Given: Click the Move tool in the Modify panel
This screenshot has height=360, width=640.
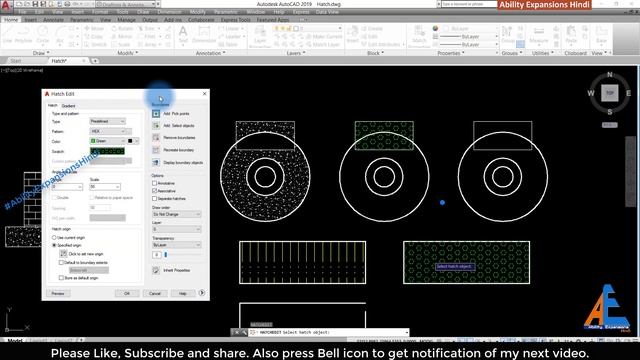Looking at the screenshot, I should click(x=93, y=29).
